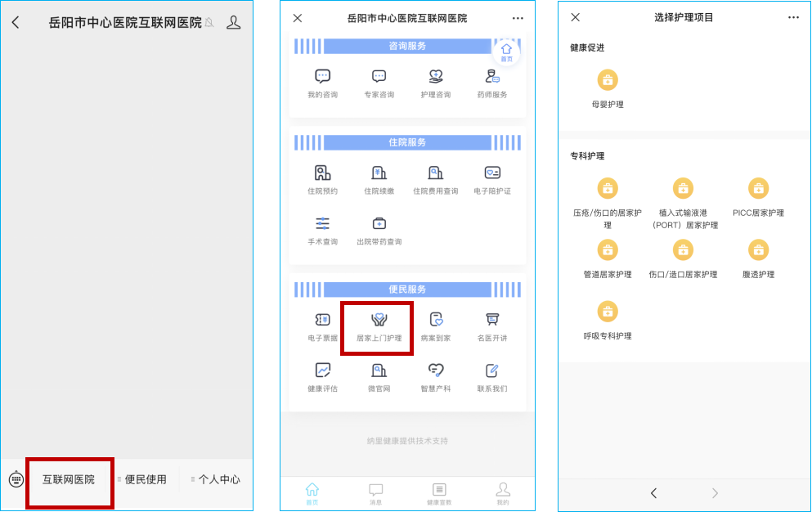The width and height of the screenshot is (812, 512).
Task: Open more options in hospital mini-program
Action: click(518, 18)
